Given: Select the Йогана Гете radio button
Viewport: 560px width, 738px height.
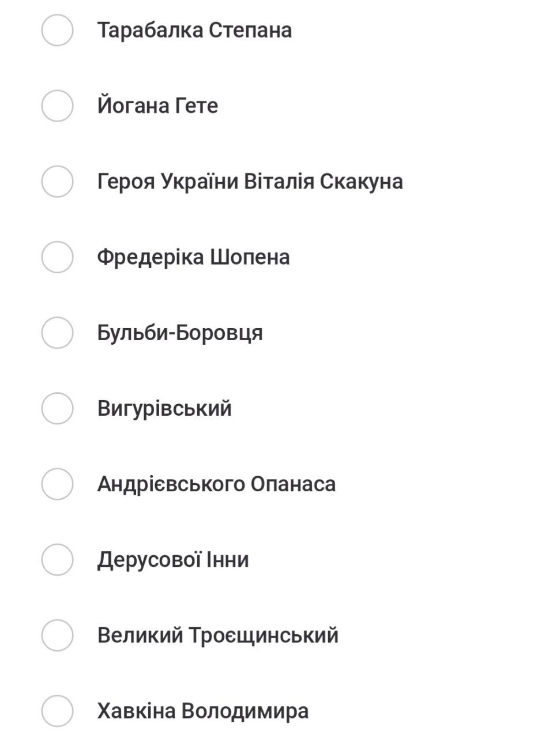Looking at the screenshot, I should (x=57, y=106).
